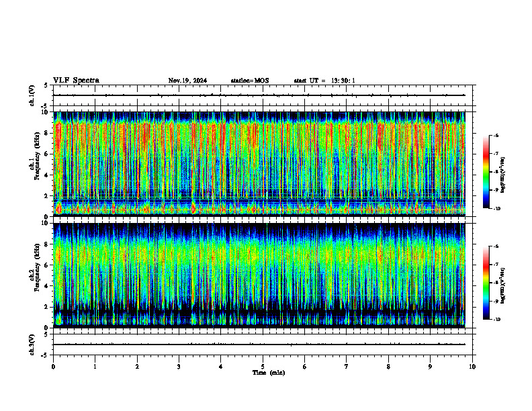
Task: Click the 'station=MOS' label
Action: (x=250, y=81)
